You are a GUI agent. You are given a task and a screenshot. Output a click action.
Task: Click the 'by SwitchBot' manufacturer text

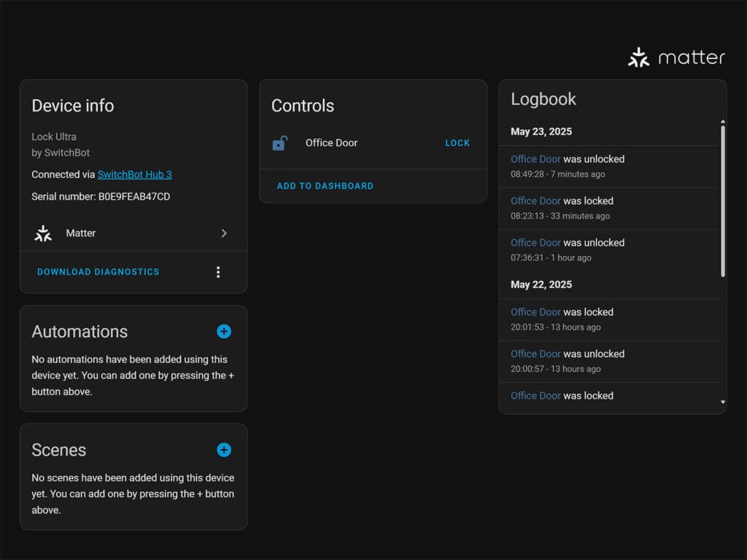[x=61, y=153]
